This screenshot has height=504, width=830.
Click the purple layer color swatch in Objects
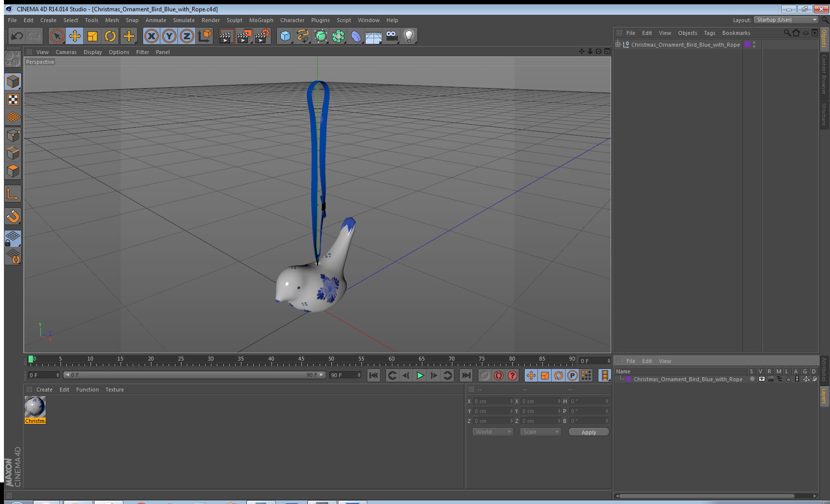pyautogui.click(x=747, y=45)
